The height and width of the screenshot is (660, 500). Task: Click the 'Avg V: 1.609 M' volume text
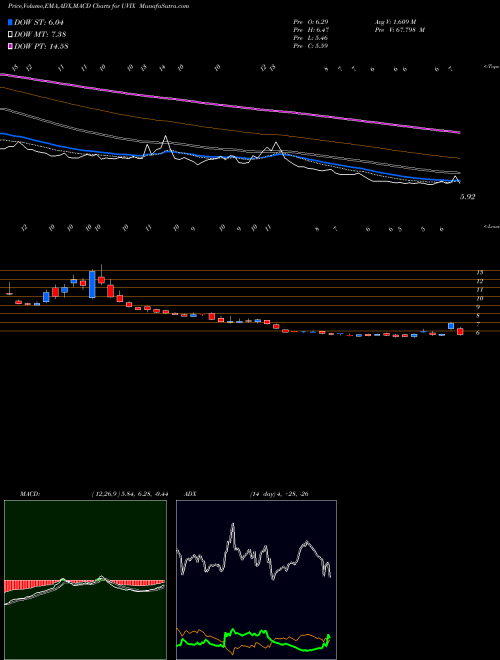[x=395, y=21]
